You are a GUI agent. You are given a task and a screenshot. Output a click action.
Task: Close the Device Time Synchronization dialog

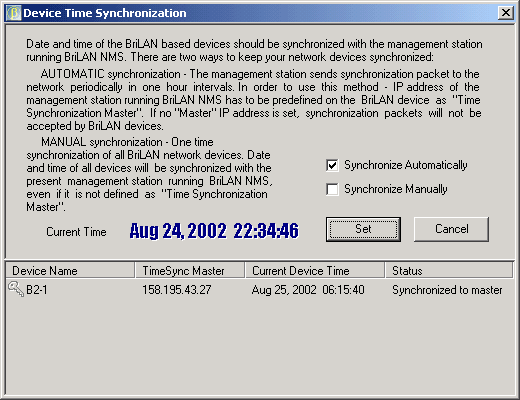pos(506,13)
